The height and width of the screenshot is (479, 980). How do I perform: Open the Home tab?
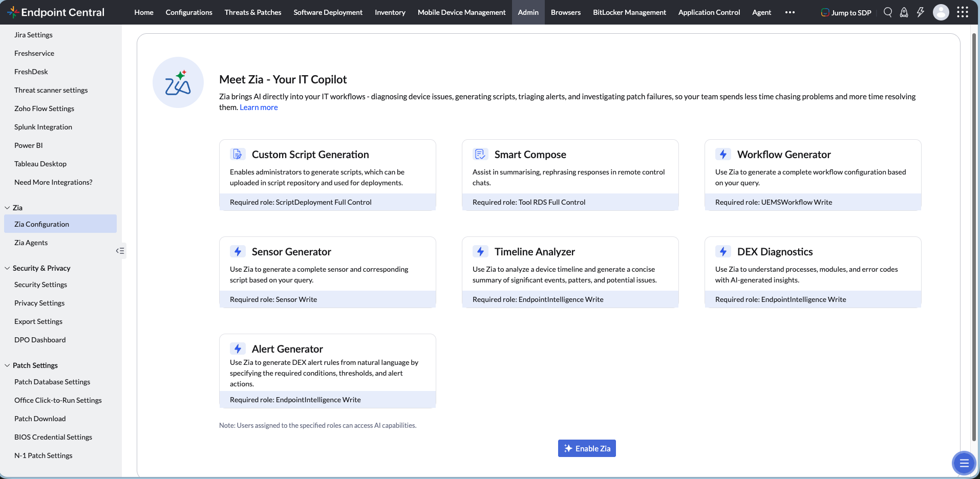click(144, 12)
